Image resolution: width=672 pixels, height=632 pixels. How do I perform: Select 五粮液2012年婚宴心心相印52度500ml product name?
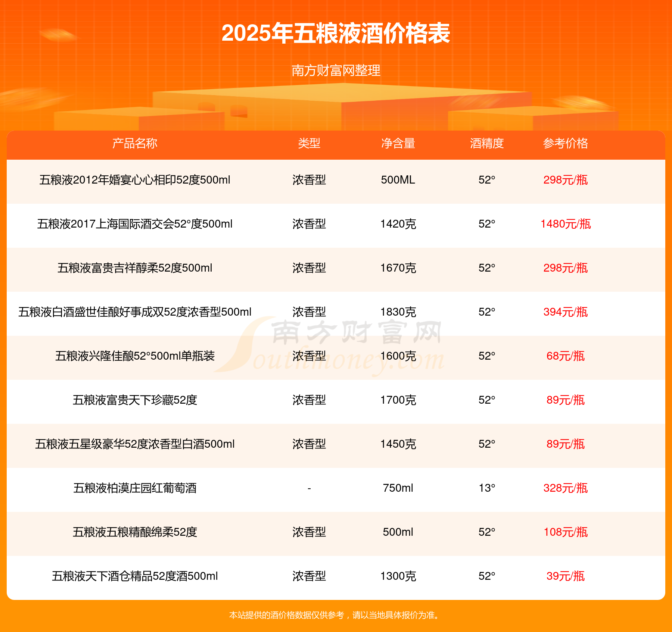[135, 180]
